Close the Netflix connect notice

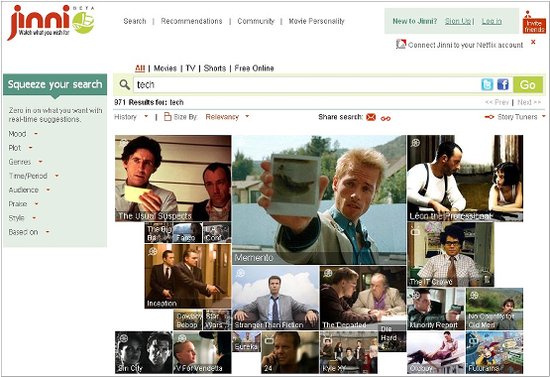coord(533,42)
